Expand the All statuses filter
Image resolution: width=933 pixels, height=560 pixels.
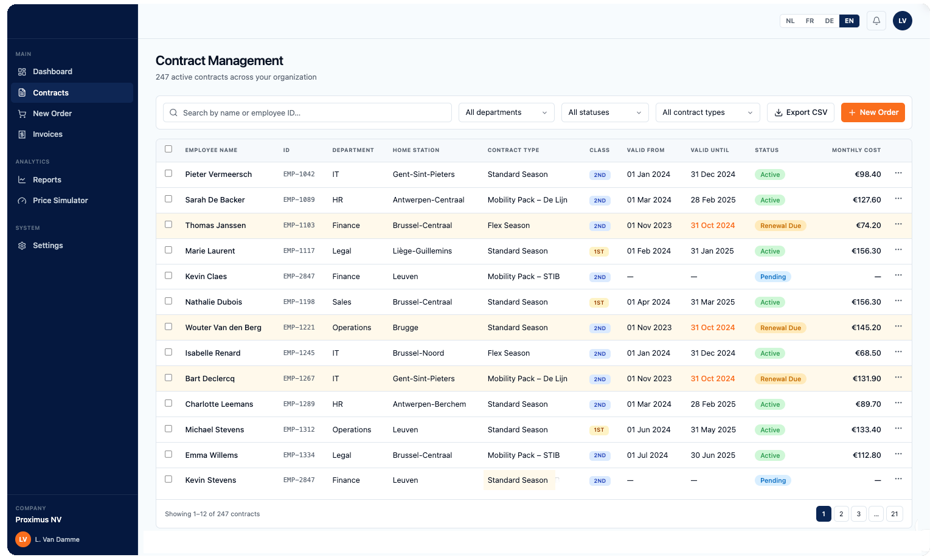pyautogui.click(x=605, y=112)
